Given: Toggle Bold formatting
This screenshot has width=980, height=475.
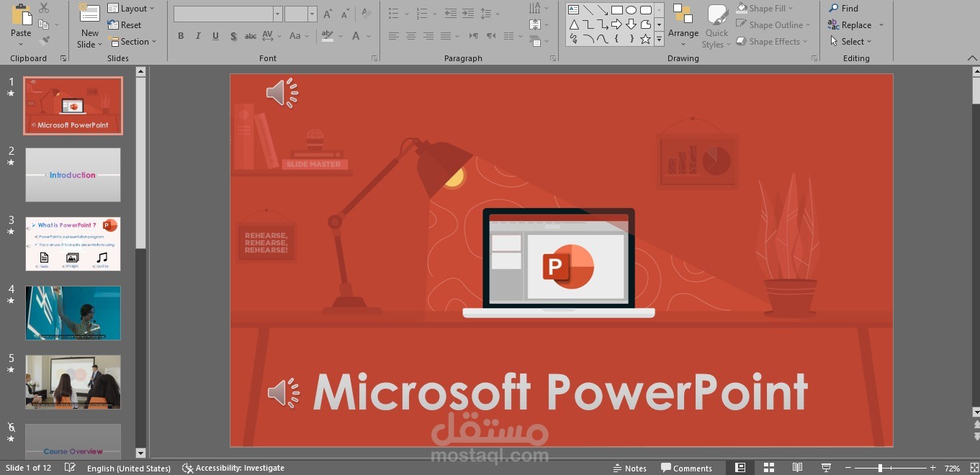Looking at the screenshot, I should (181, 36).
